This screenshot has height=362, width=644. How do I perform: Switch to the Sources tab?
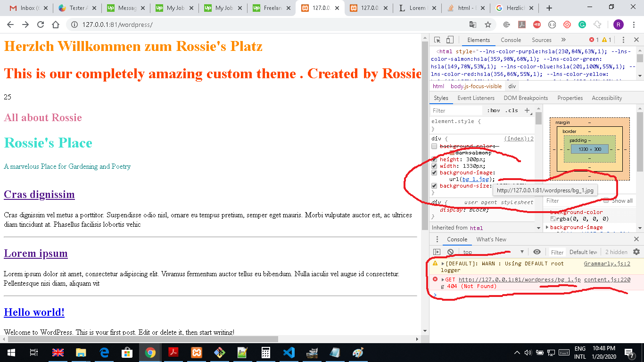(x=541, y=40)
